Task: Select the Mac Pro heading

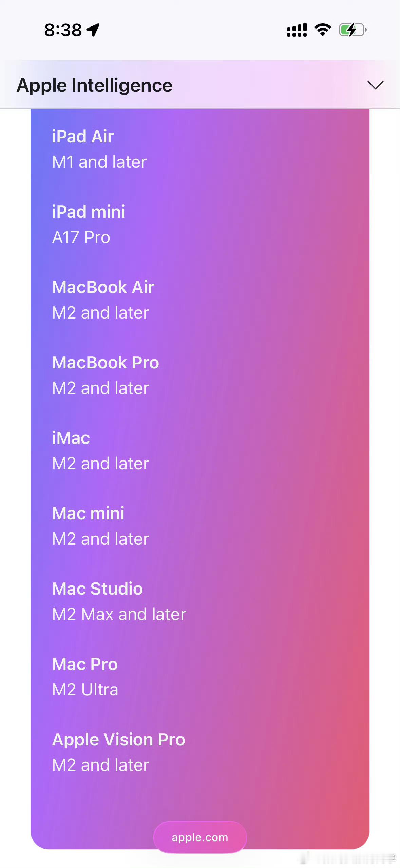Action: click(x=85, y=664)
